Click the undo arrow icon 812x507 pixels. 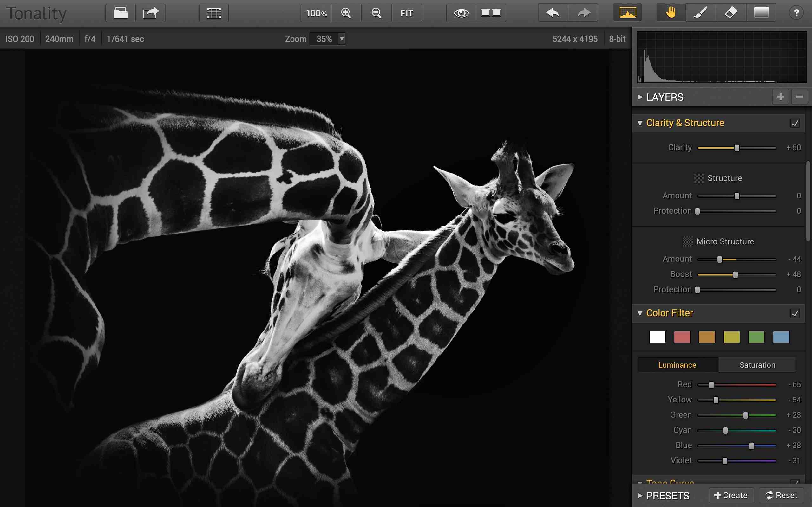coord(553,13)
